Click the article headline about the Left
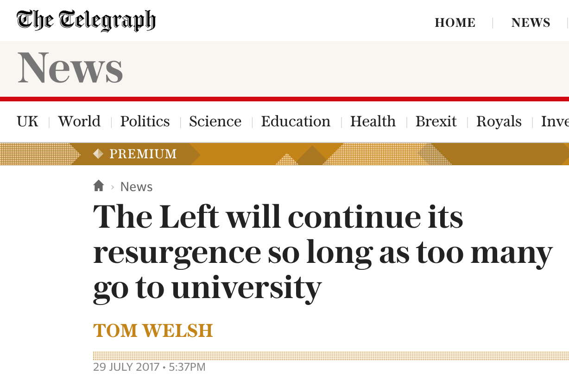 click(x=322, y=252)
